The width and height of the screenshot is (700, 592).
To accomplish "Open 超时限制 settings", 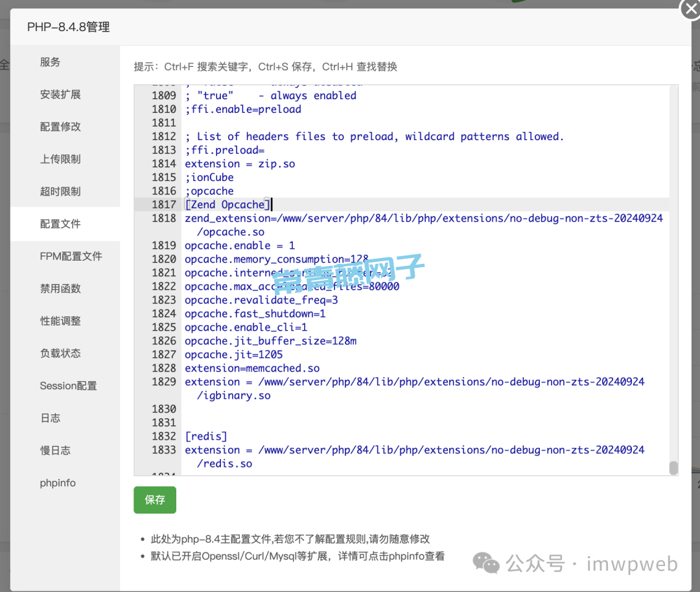I will [x=60, y=191].
